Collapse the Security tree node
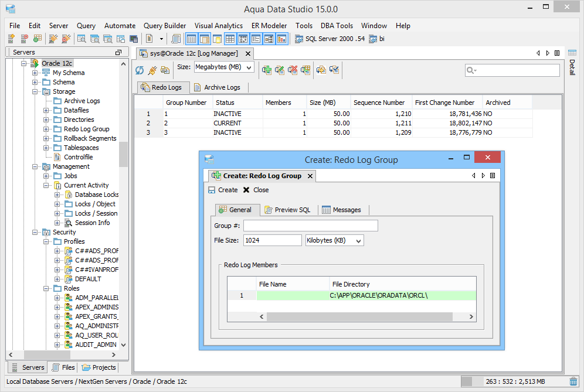The width and height of the screenshot is (584, 392). (x=35, y=232)
